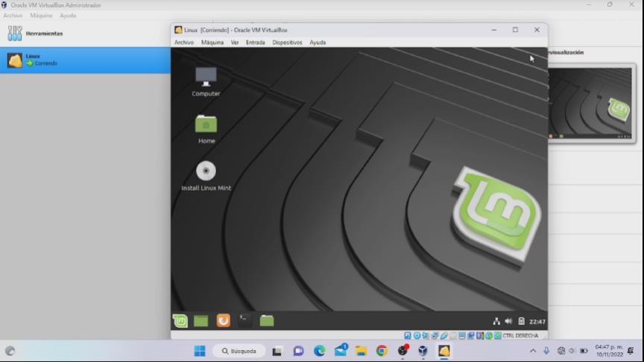Open Files folder in Mint panel
Image resolution: width=644 pixels, height=362 pixels.
pyautogui.click(x=267, y=320)
